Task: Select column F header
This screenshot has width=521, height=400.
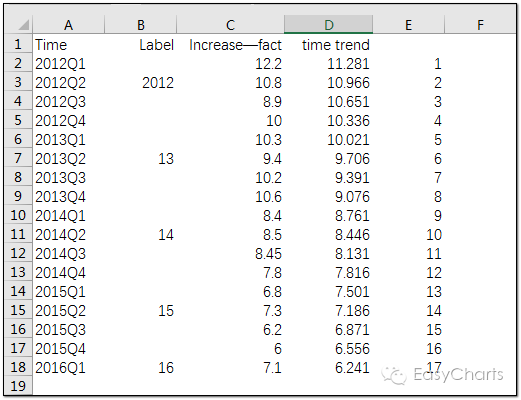Action: pyautogui.click(x=480, y=25)
